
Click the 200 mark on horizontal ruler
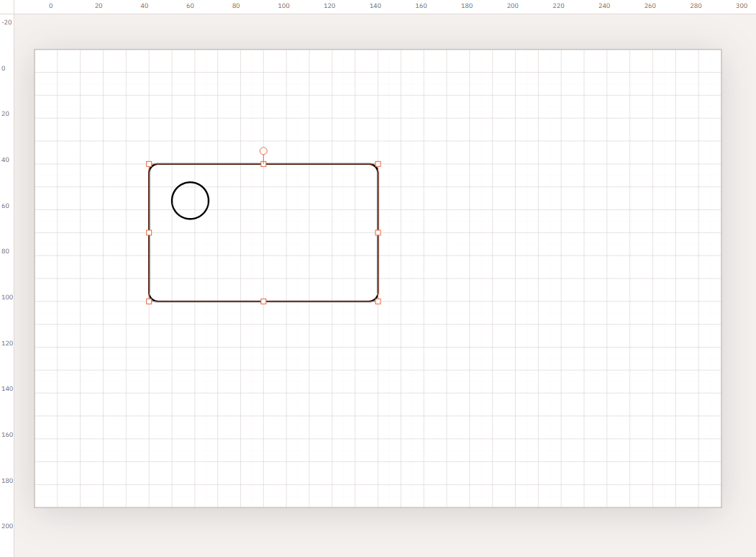pos(513,6)
